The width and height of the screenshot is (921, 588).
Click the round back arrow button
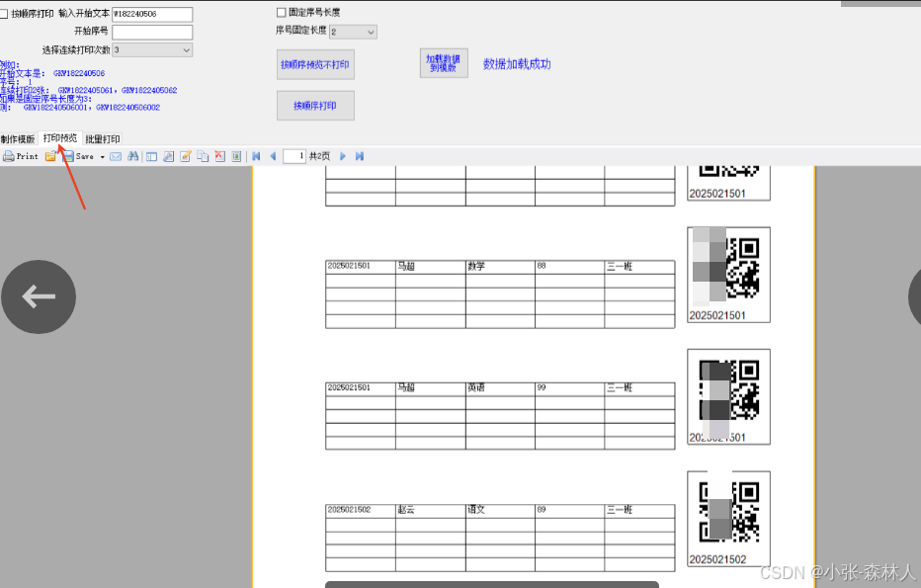point(39,296)
